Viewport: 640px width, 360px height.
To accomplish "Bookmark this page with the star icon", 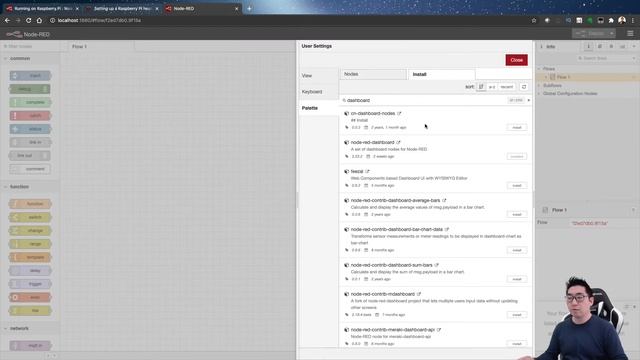I will (534, 20).
